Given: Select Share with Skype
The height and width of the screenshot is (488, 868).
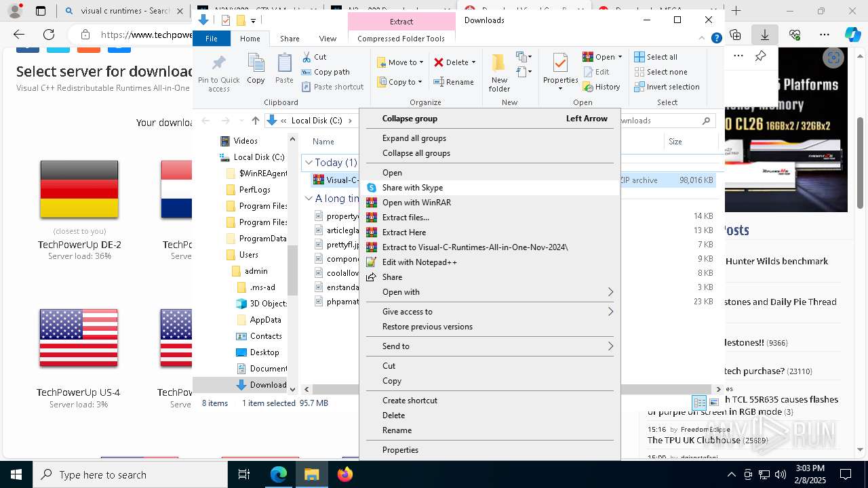Looking at the screenshot, I should (490, 188).
